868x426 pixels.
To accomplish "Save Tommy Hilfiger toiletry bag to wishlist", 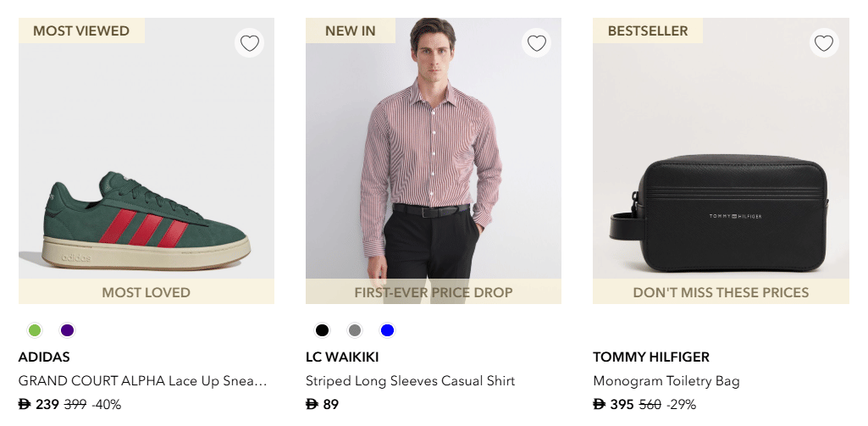I will [x=823, y=43].
